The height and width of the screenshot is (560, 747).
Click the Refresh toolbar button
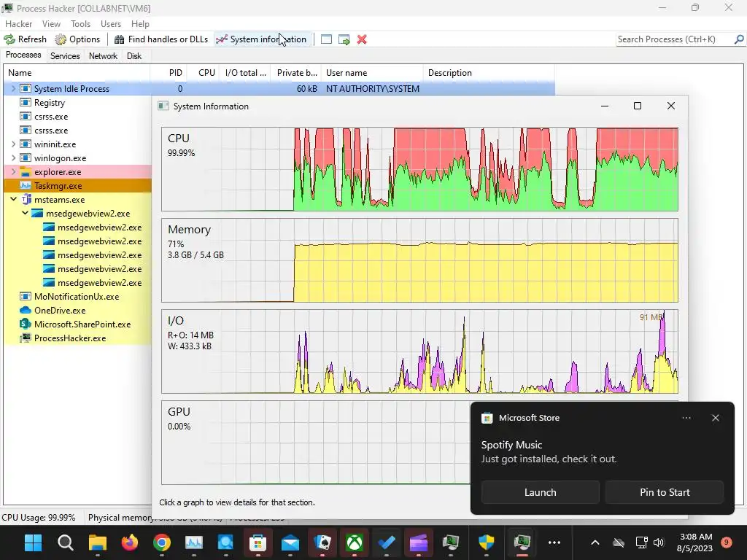pyautogui.click(x=26, y=39)
